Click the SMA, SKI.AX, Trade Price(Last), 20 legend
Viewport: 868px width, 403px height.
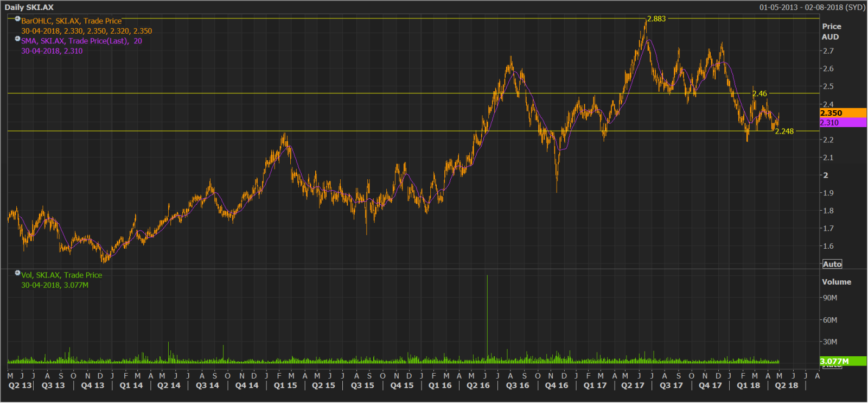pyautogui.click(x=82, y=41)
